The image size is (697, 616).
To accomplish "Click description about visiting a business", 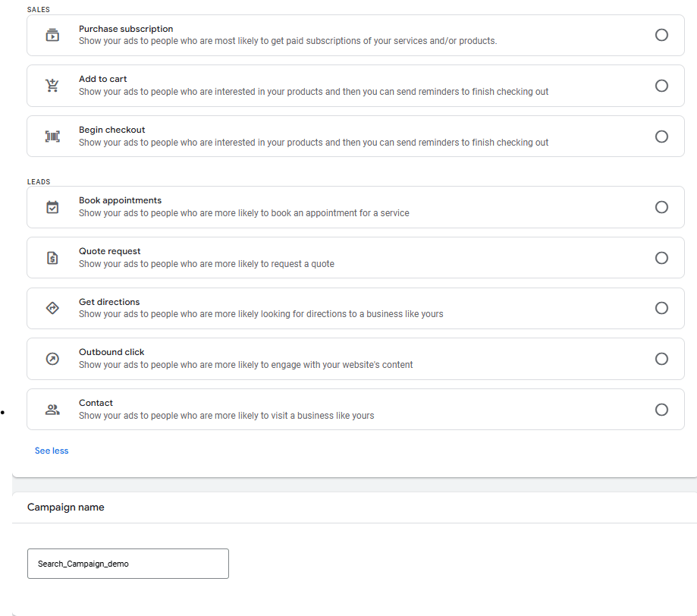I will (x=226, y=416).
